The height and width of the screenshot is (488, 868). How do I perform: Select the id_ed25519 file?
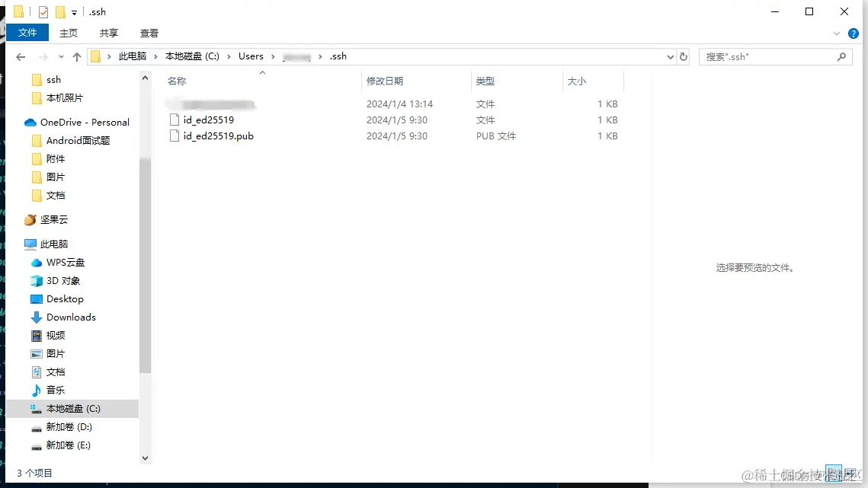[209, 120]
